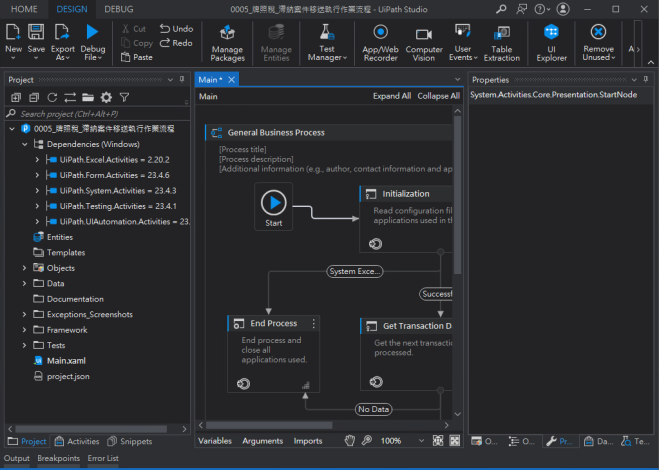Image resolution: width=659 pixels, height=470 pixels.
Task: Open the designer tabs list dropdown
Action: [457, 79]
